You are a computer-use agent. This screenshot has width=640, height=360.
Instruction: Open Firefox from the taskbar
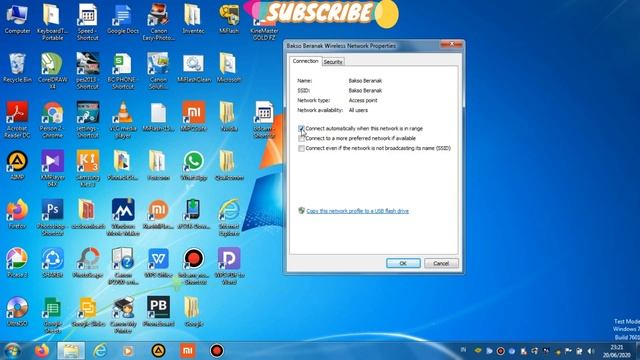(x=42, y=351)
